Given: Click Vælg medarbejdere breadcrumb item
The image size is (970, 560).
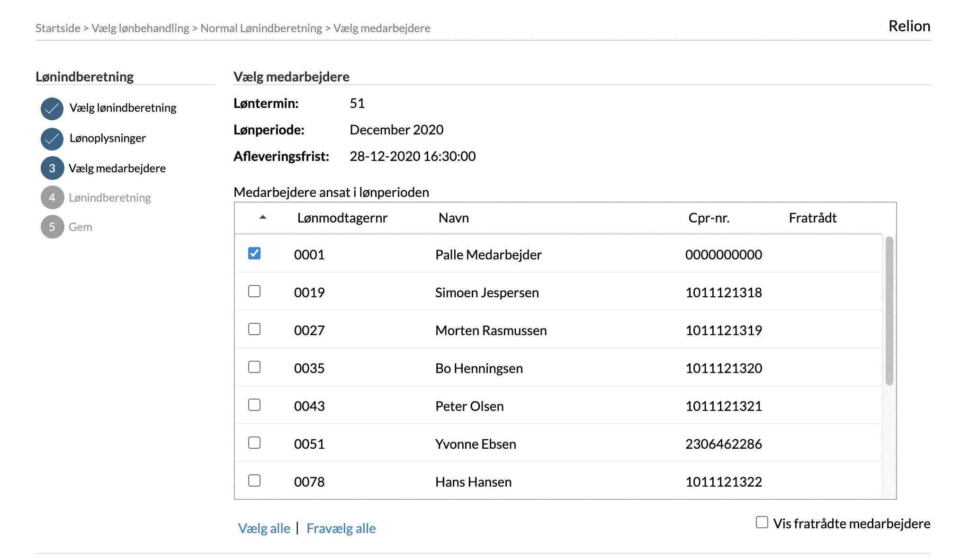Looking at the screenshot, I should [382, 28].
